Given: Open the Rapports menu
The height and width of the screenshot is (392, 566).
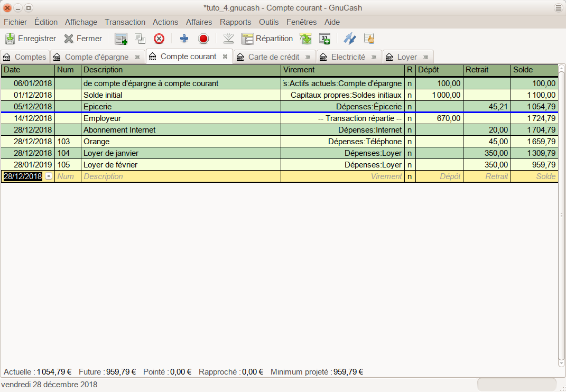Looking at the screenshot, I should (x=235, y=22).
